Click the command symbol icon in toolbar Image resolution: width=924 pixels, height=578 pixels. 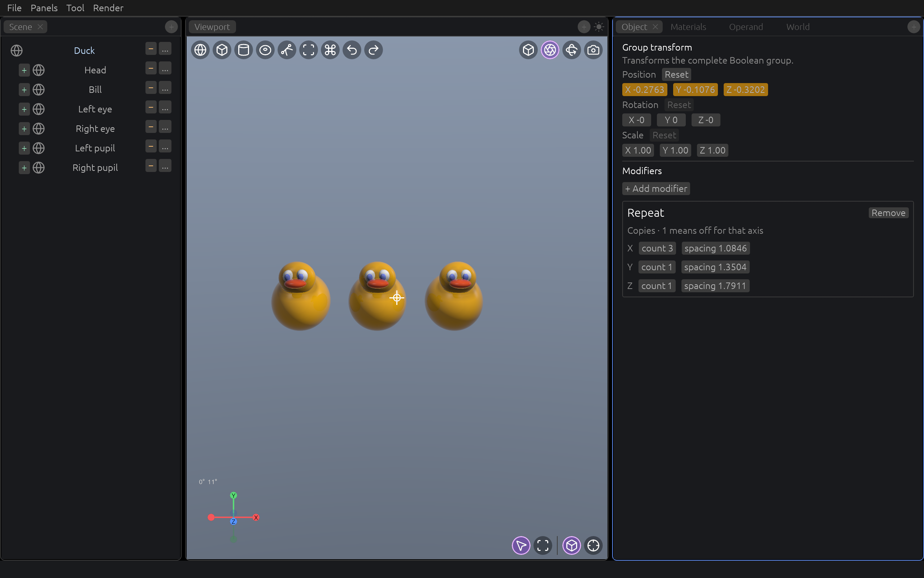coord(330,50)
